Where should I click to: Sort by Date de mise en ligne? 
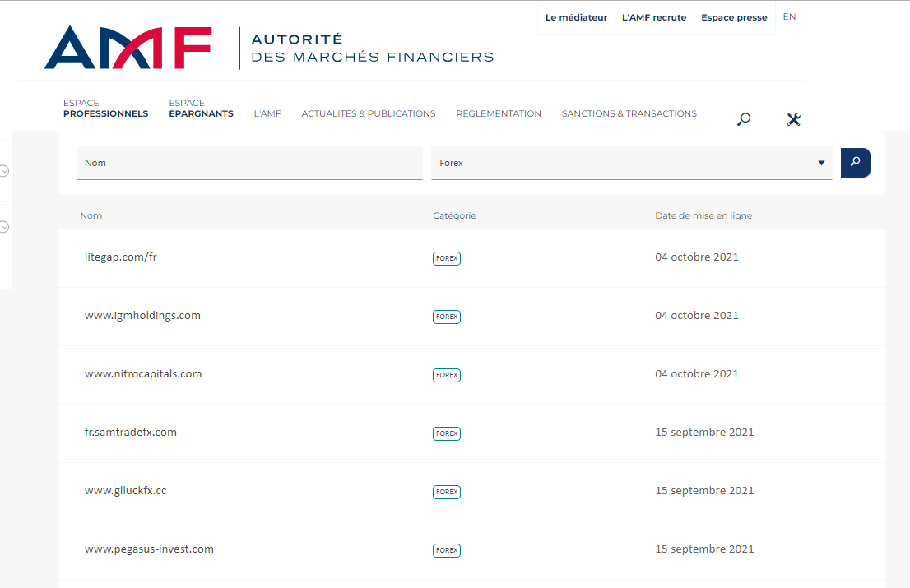point(703,215)
